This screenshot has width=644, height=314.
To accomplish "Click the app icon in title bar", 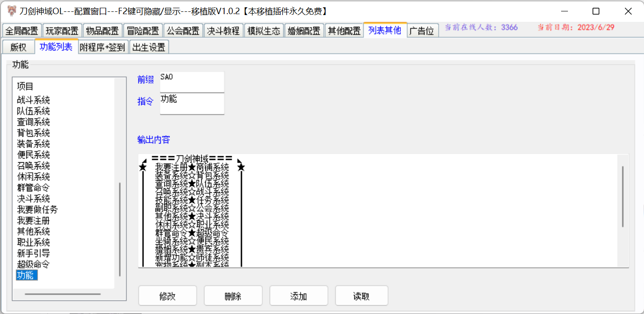I will [12, 11].
